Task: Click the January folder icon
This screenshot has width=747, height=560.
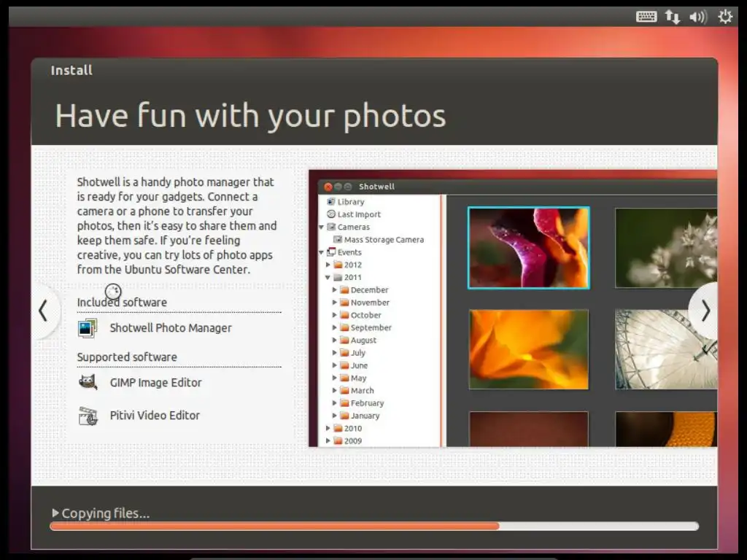Action: point(344,416)
